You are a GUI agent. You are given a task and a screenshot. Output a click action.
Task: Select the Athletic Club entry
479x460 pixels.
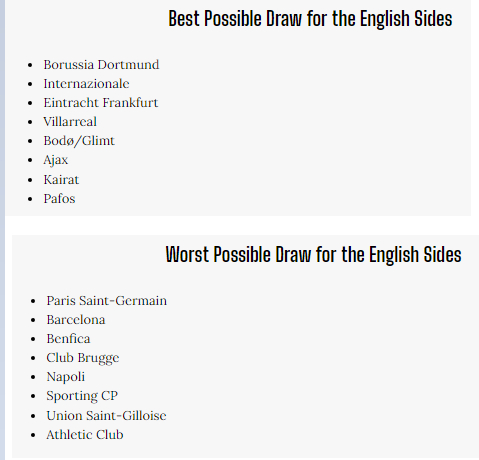pos(85,435)
